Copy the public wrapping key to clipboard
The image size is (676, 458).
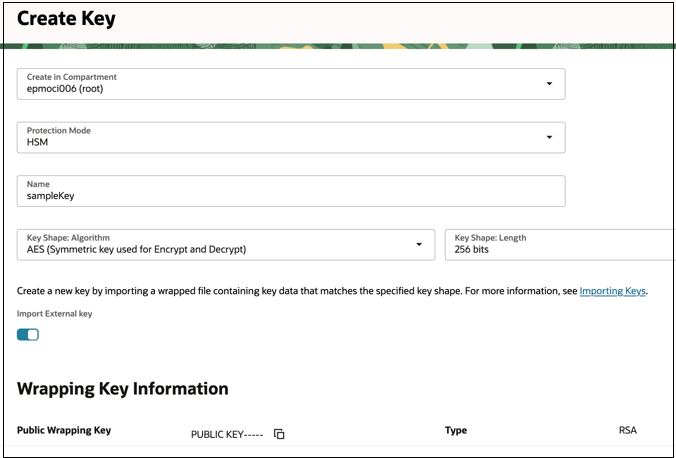(279, 434)
